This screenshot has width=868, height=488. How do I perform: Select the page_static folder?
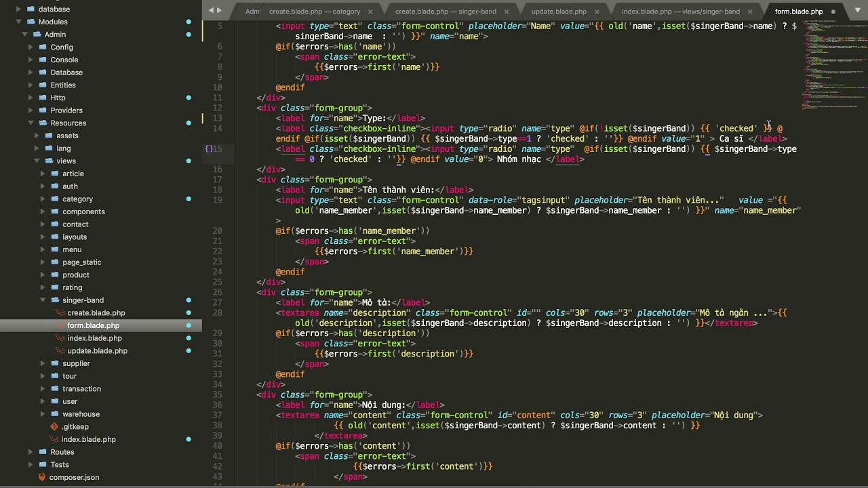click(x=81, y=262)
